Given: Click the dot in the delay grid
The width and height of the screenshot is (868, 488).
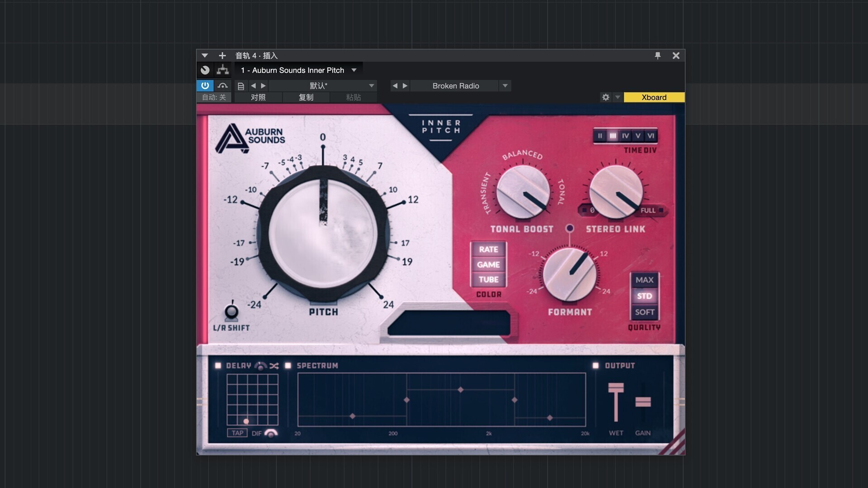Looking at the screenshot, I should point(246,421).
